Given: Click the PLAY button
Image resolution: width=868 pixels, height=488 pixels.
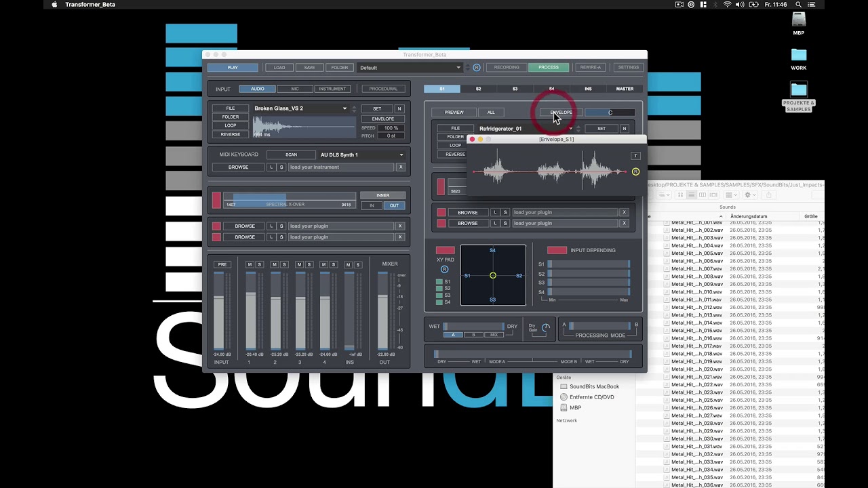Looking at the screenshot, I should pyautogui.click(x=233, y=68).
